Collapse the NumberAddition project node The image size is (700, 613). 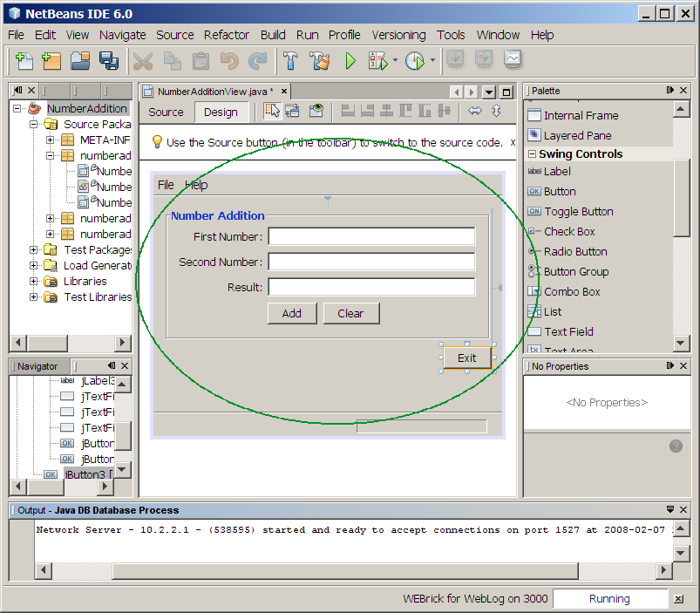coord(17,108)
